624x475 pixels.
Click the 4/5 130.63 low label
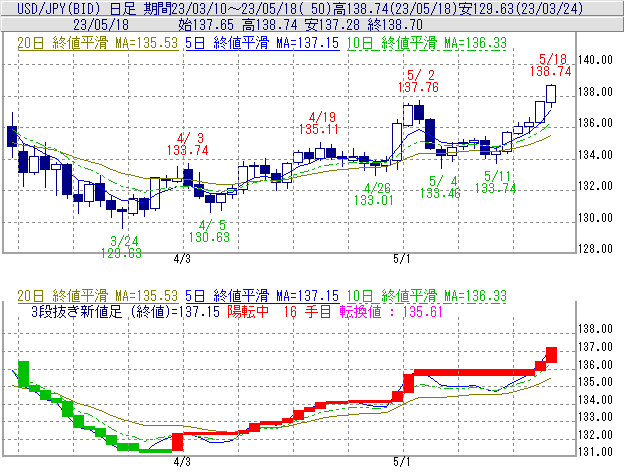(209, 231)
